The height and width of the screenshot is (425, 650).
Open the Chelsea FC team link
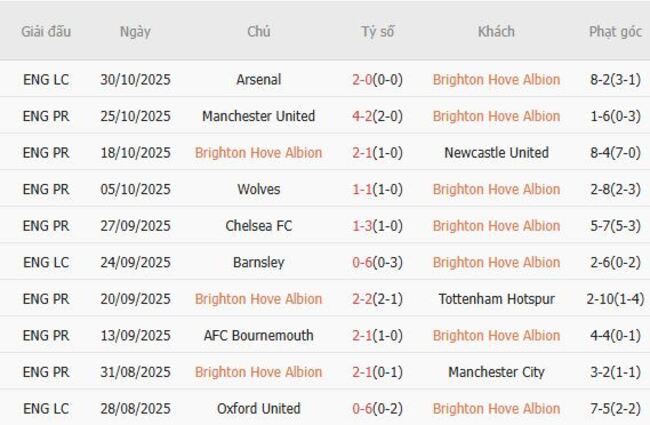tap(258, 226)
